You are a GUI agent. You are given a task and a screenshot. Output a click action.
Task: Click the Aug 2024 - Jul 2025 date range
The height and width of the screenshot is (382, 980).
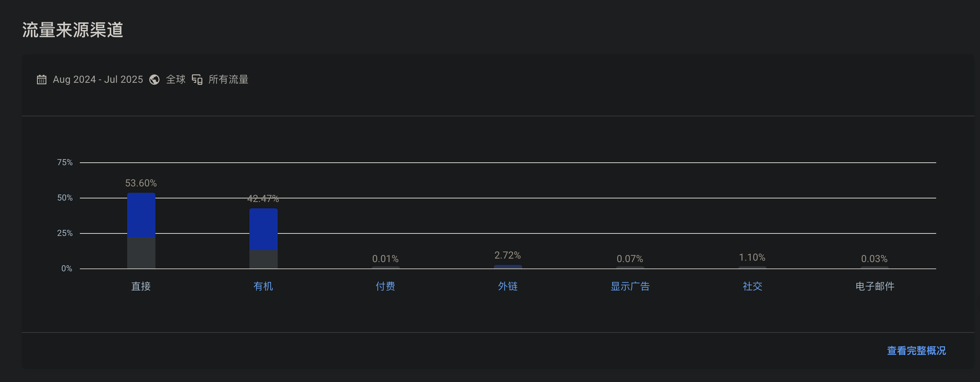click(98, 80)
